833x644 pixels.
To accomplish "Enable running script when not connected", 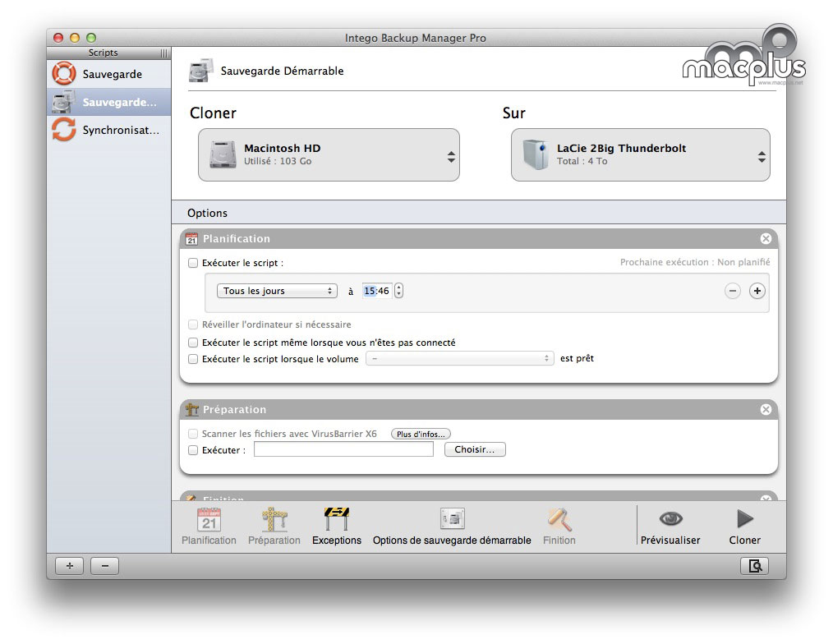I will [193, 343].
